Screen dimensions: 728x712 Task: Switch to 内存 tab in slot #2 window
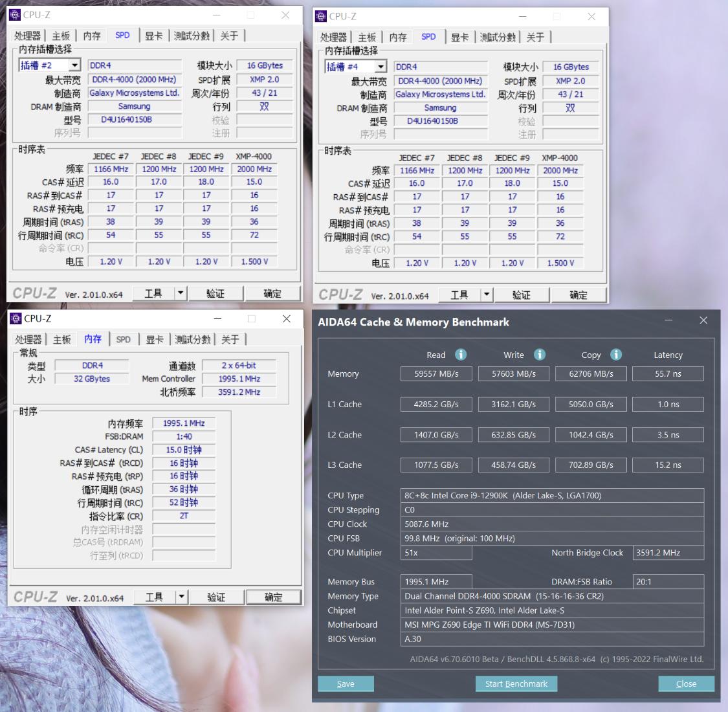[91, 36]
